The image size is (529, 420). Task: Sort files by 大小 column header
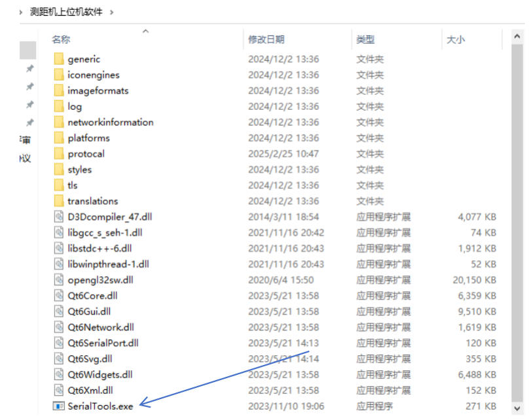[x=455, y=40]
